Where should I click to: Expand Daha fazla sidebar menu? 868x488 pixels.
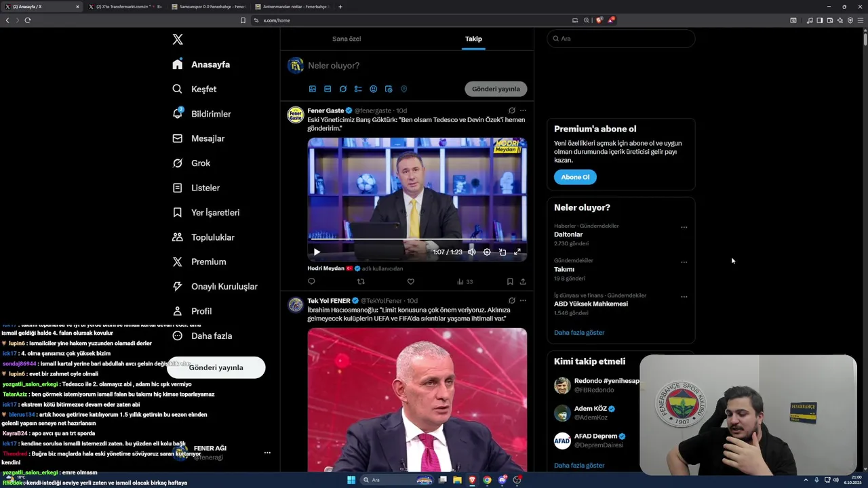(x=202, y=335)
